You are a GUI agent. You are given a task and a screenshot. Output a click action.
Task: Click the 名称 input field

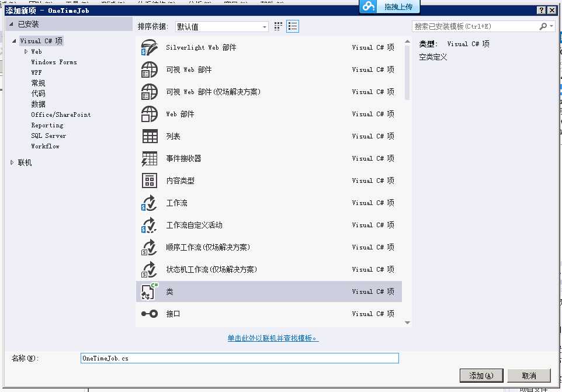coord(240,358)
